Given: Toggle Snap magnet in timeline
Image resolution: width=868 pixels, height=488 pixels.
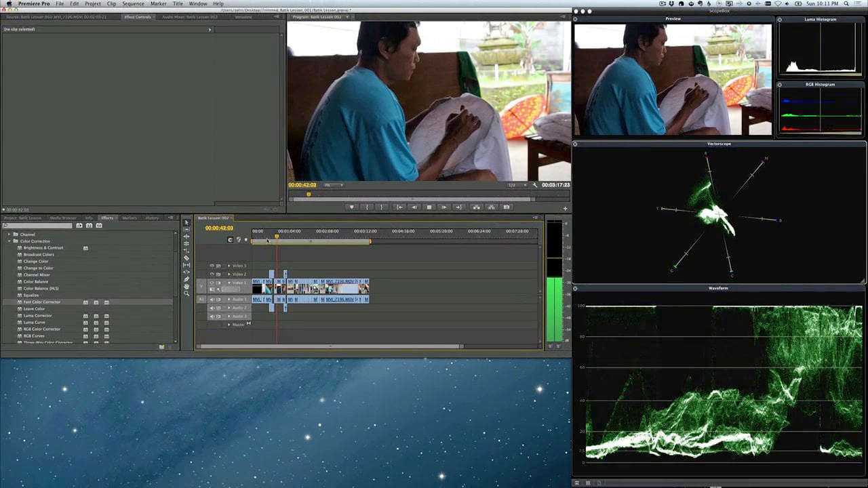Looking at the screenshot, I should tap(230, 239).
